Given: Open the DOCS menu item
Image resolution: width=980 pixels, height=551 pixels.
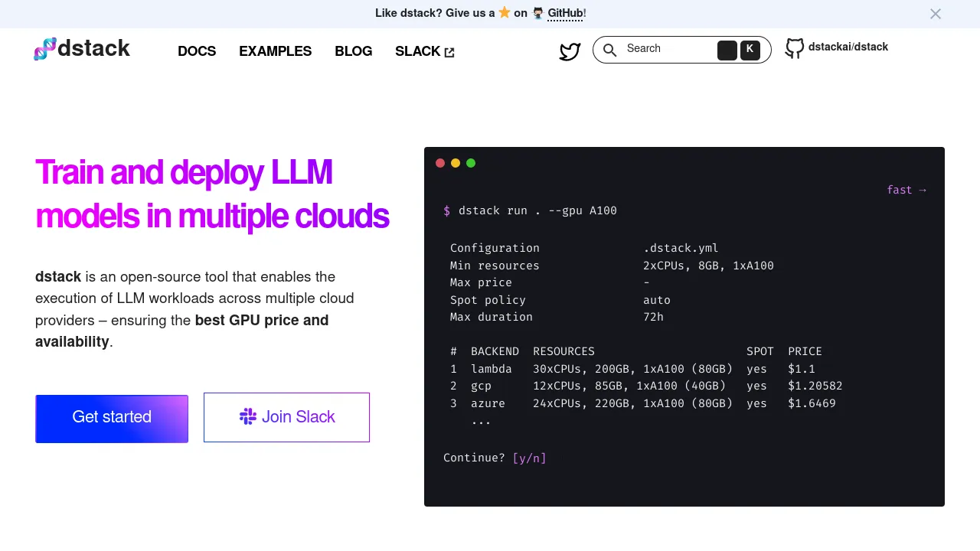Looking at the screenshot, I should pos(197,51).
